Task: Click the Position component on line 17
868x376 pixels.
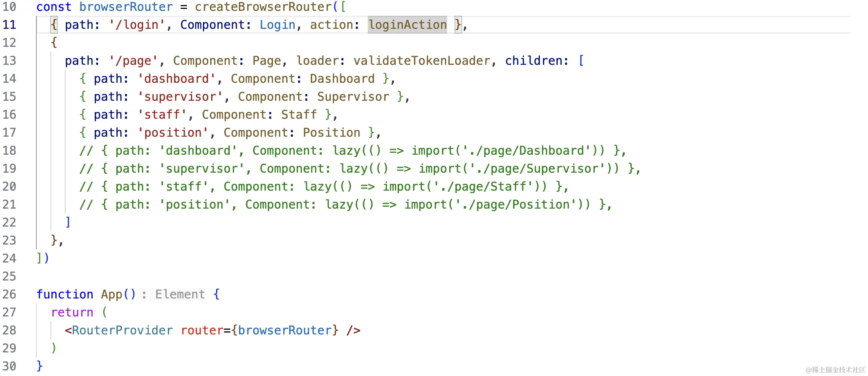Action: coord(331,133)
